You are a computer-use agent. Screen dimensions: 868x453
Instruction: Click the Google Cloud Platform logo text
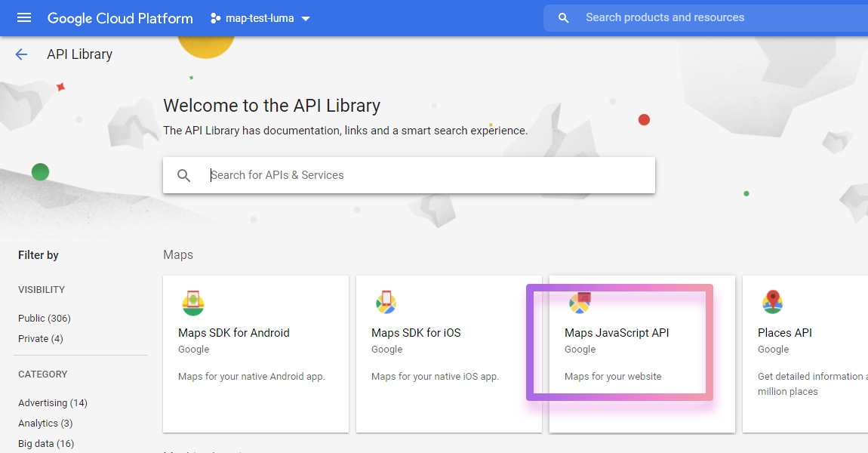(x=120, y=18)
